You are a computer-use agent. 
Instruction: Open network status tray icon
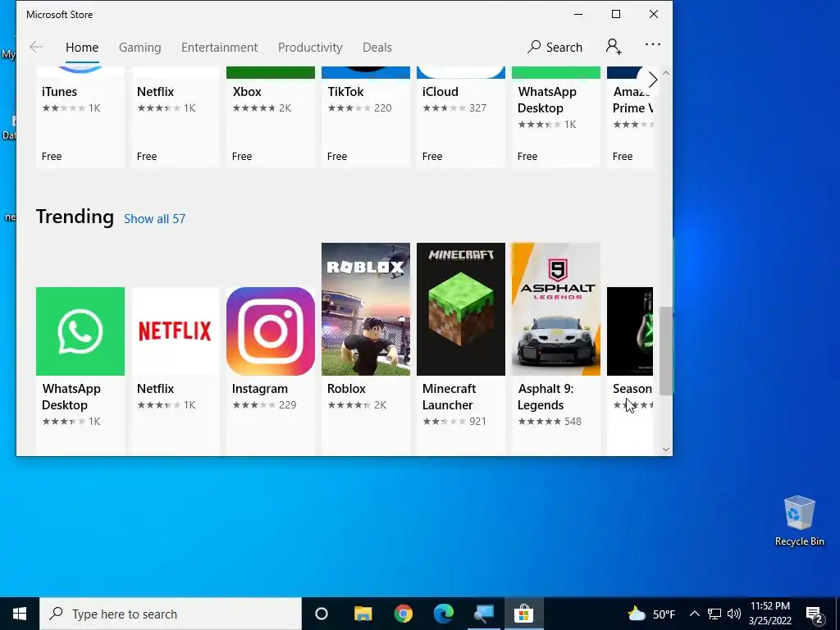point(714,614)
